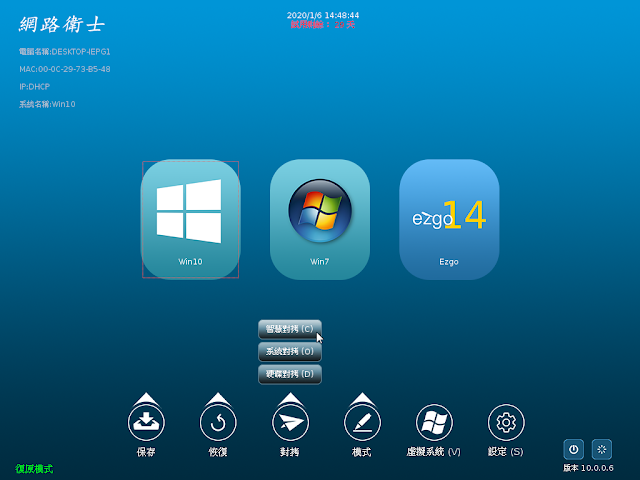Screen dimensions: 640x480
Task: Select the Win10 system tile
Action: [191, 219]
